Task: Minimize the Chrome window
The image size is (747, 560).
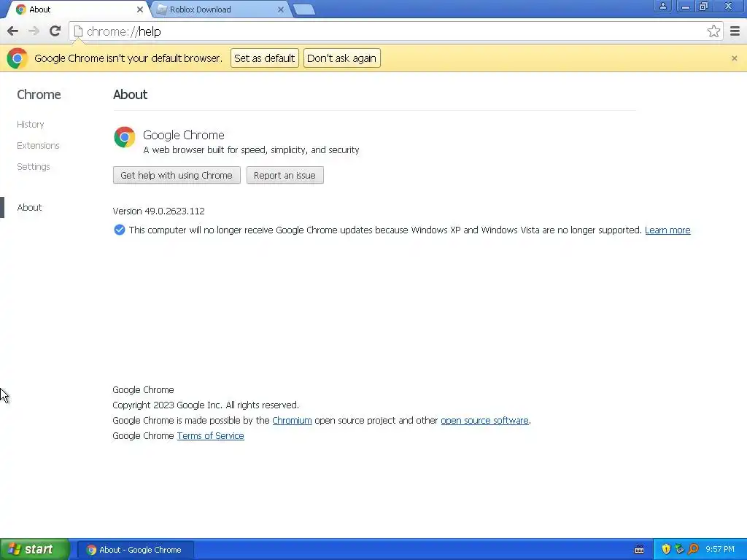Action: tap(686, 6)
